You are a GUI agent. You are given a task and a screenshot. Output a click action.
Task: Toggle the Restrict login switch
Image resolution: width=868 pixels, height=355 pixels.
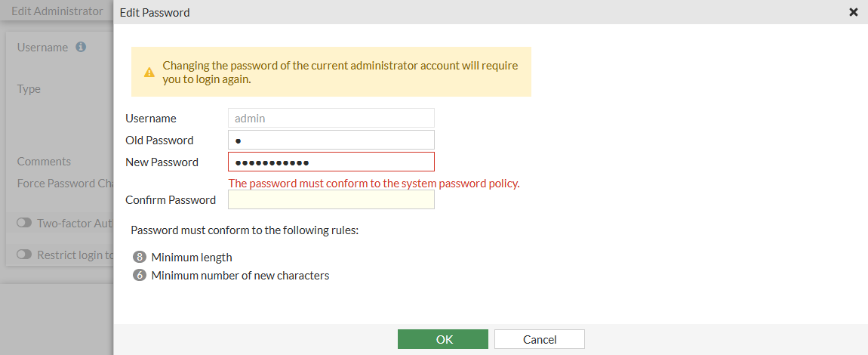coord(24,255)
